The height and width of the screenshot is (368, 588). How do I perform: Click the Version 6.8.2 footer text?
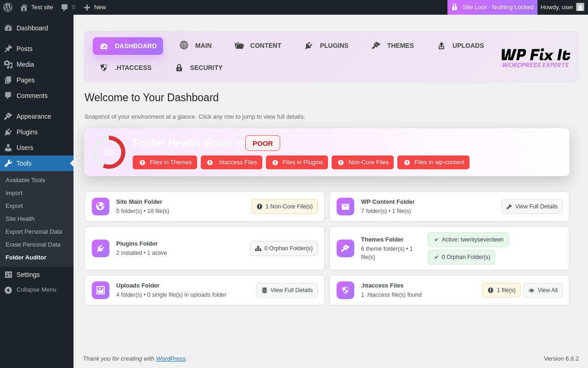[x=561, y=358]
